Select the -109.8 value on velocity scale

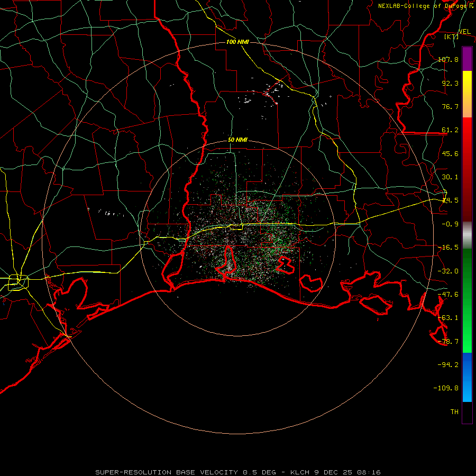click(x=446, y=388)
